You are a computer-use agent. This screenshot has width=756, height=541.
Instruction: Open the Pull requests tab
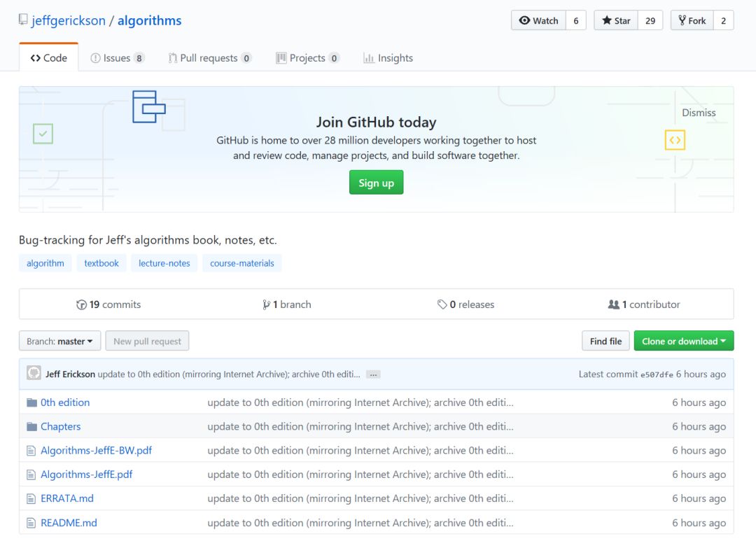coord(209,58)
